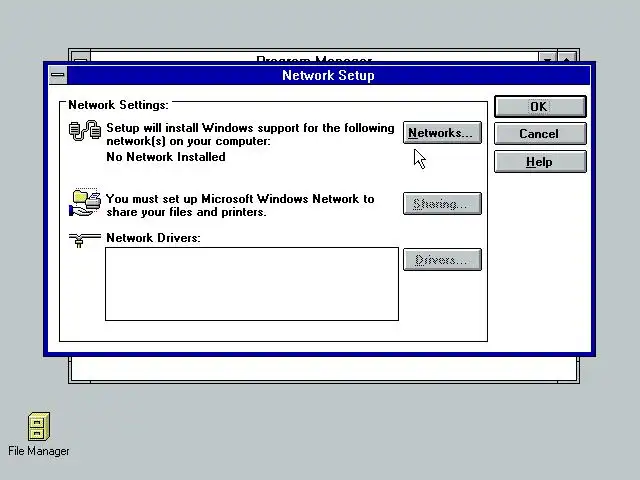Click the Network Setup title bar

(x=329, y=75)
